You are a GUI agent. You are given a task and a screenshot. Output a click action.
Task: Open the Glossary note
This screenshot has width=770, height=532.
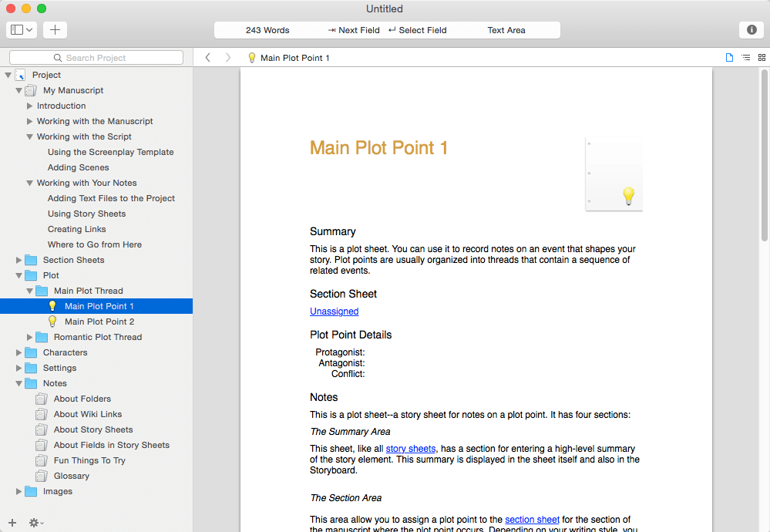[x=71, y=476]
